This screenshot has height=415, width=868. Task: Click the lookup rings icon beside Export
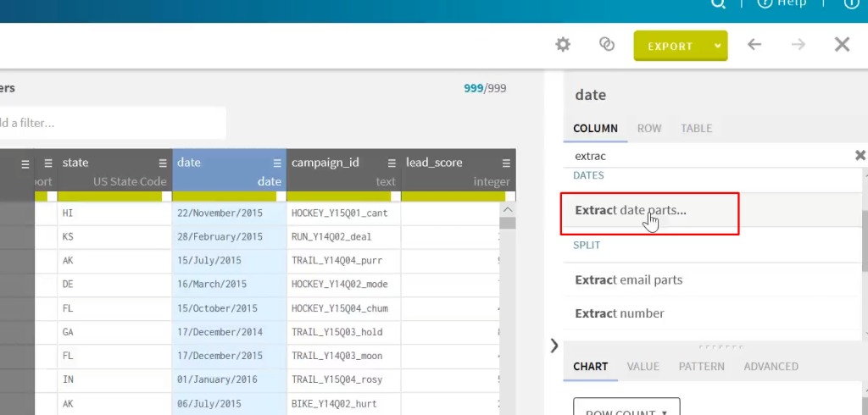coord(607,45)
